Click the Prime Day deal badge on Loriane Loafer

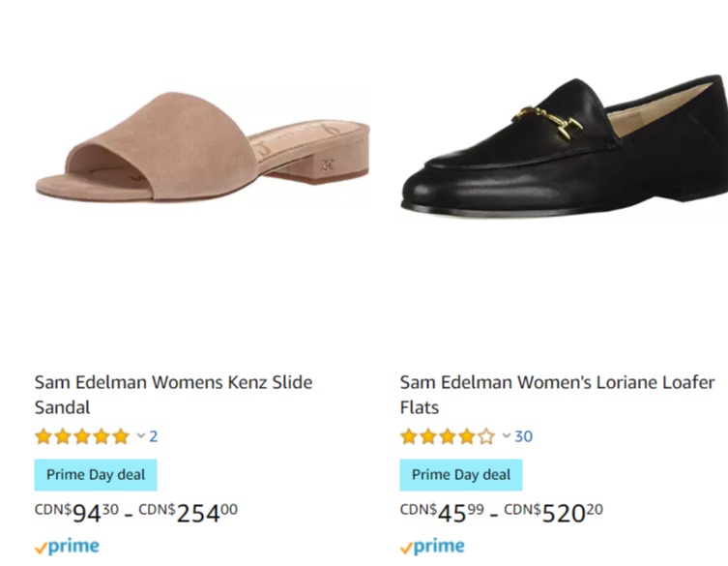[461, 475]
